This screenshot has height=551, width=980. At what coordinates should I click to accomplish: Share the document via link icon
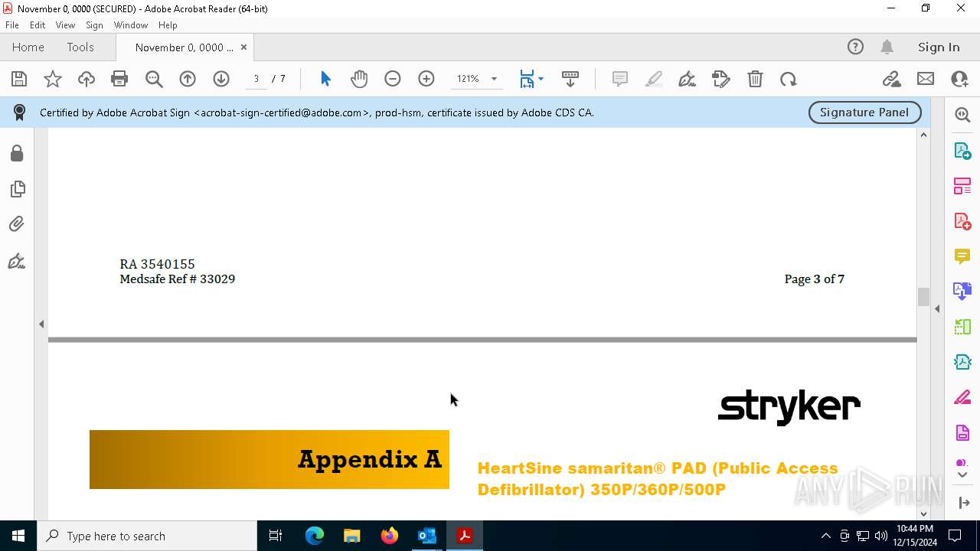[891, 79]
